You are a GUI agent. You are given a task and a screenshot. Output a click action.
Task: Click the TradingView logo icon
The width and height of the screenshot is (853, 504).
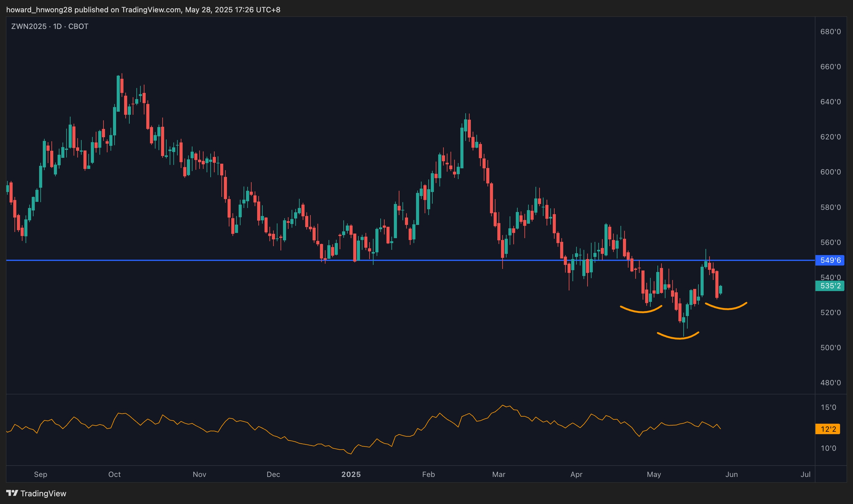pos(12,493)
